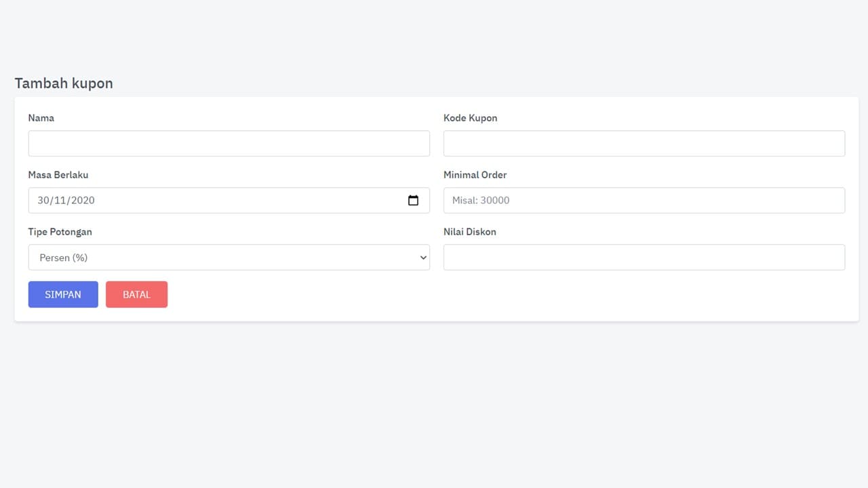Focus the Kode Kupon input box
The height and width of the screenshot is (488, 868).
pyautogui.click(x=644, y=144)
